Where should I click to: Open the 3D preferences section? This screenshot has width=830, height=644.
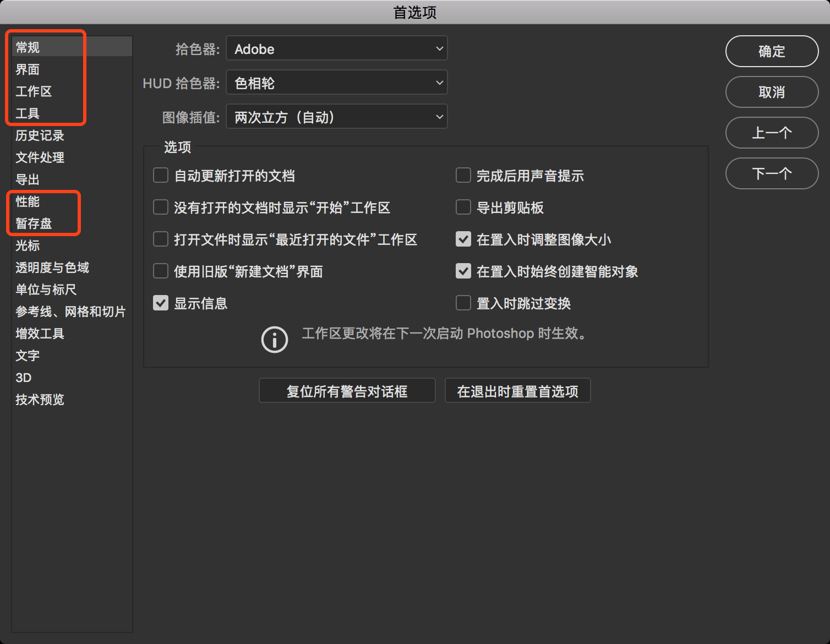72,378
